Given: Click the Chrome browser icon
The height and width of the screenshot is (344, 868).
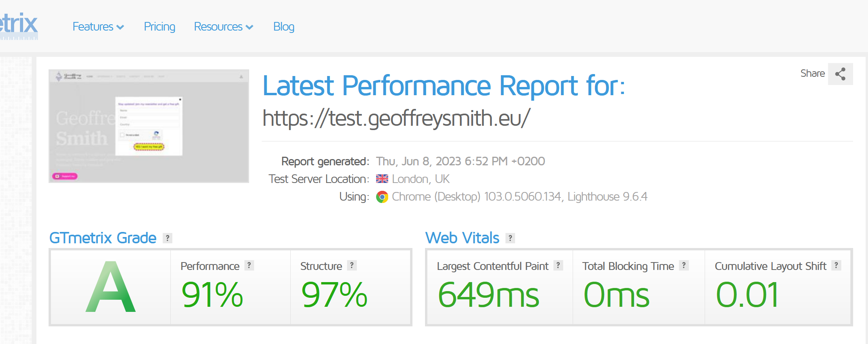Looking at the screenshot, I should click(x=382, y=197).
